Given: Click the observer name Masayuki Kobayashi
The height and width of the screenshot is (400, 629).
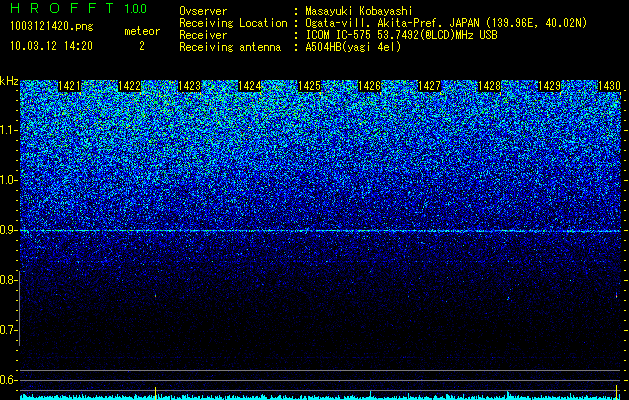Looking at the screenshot, I should pos(359,11).
